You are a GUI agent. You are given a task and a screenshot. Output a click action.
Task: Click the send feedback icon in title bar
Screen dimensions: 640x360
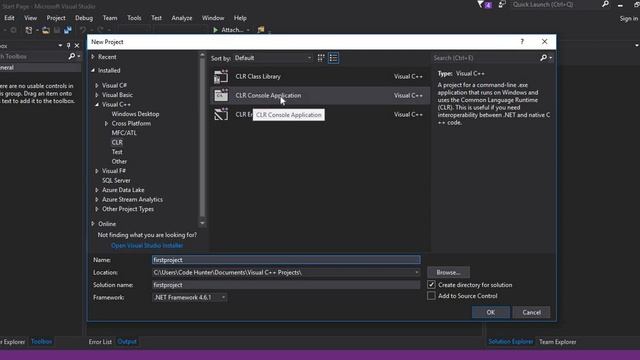[502, 4]
